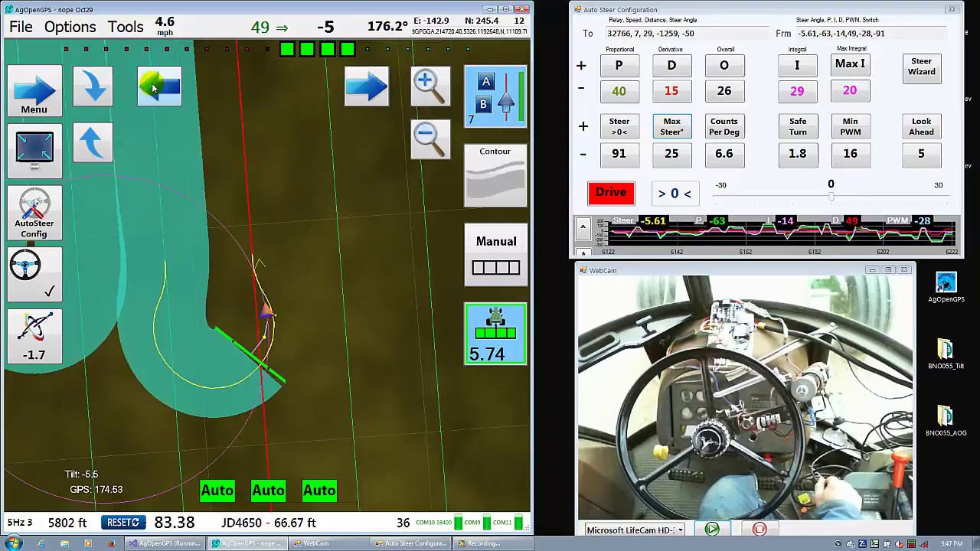Click the upper minus adjustment button
Viewport: 980px width, 551px height.
coord(581,88)
